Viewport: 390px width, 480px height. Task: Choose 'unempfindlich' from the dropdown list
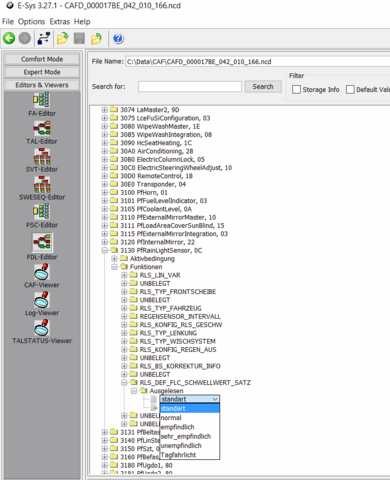pyautogui.click(x=189, y=446)
